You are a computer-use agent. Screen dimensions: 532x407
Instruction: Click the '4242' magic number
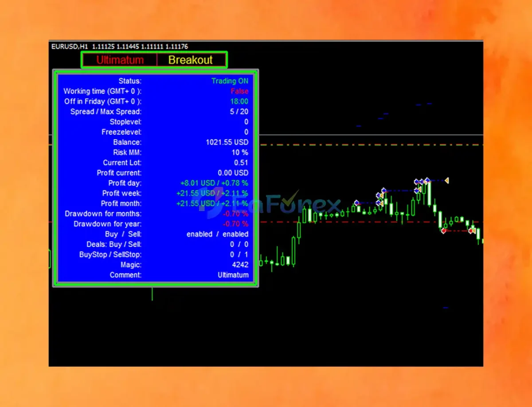coord(240,265)
